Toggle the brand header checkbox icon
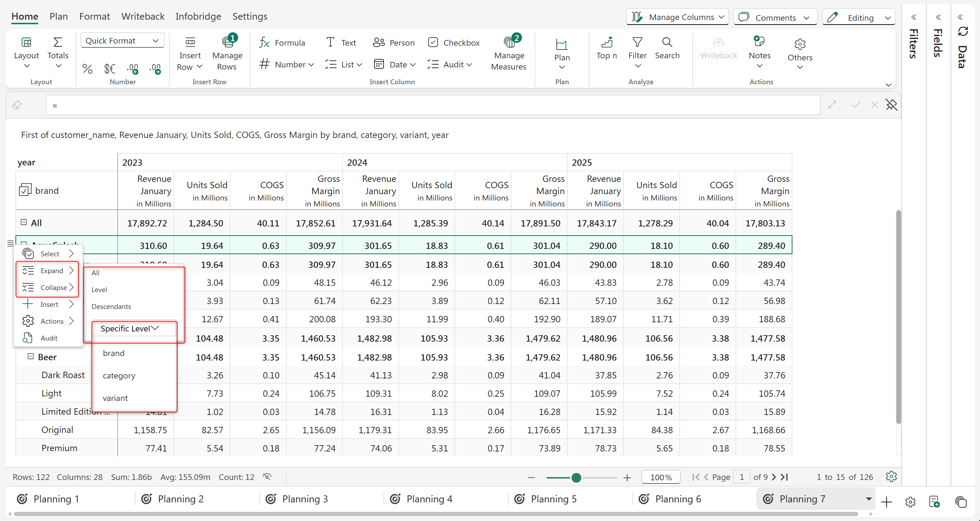The width and height of the screenshot is (980, 521). click(x=25, y=190)
